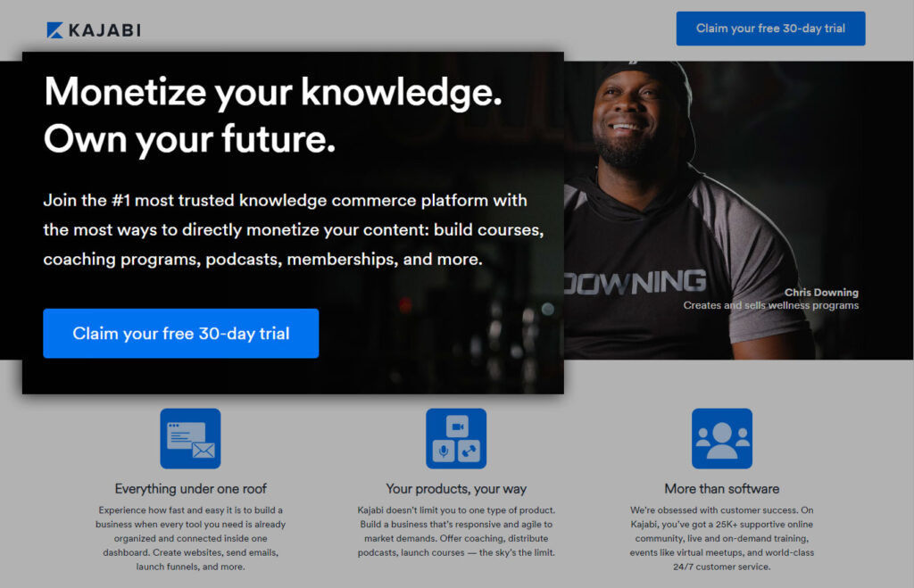Click the Creates and sells wellness programs caption
This screenshot has height=588, width=914.
tap(770, 305)
